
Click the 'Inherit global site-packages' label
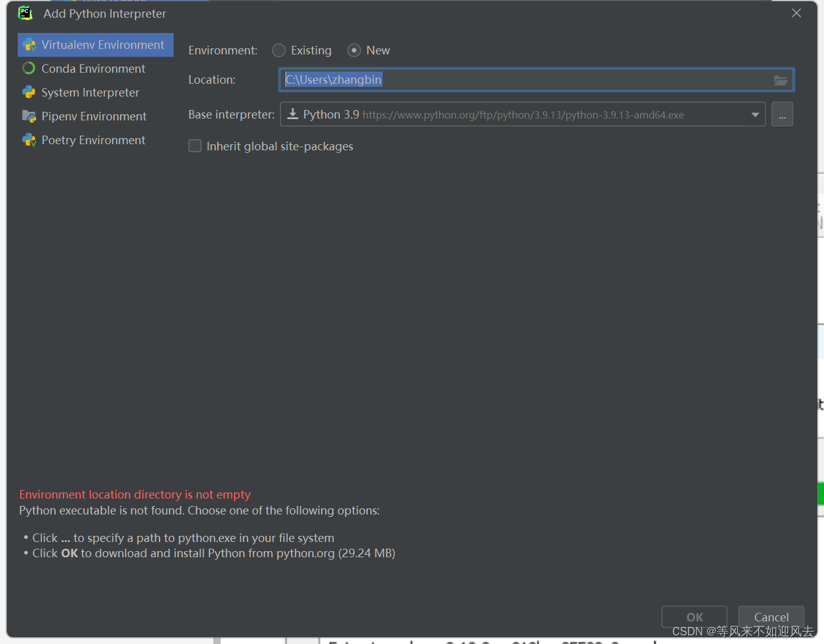pyautogui.click(x=280, y=146)
